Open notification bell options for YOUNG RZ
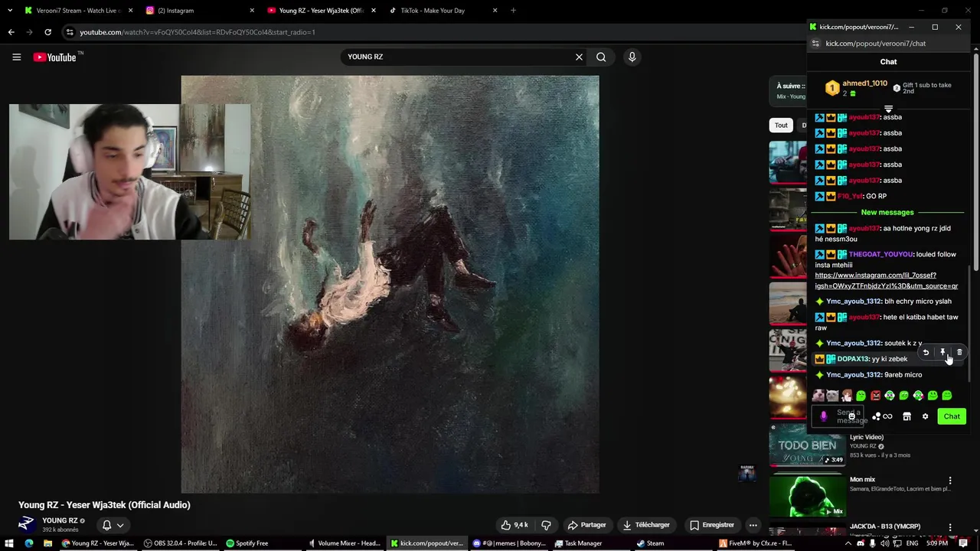The image size is (980, 551). click(x=113, y=525)
